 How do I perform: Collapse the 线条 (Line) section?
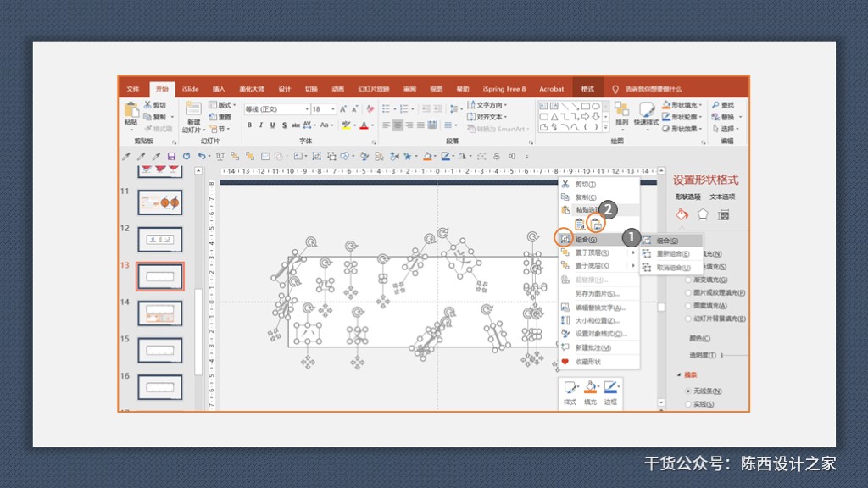(679, 375)
